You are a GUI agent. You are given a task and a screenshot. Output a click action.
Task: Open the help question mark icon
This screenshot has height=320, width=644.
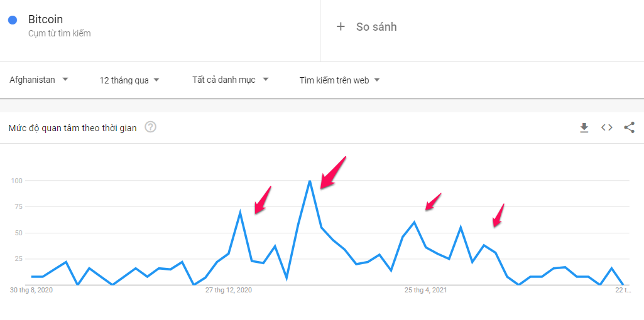point(151,127)
